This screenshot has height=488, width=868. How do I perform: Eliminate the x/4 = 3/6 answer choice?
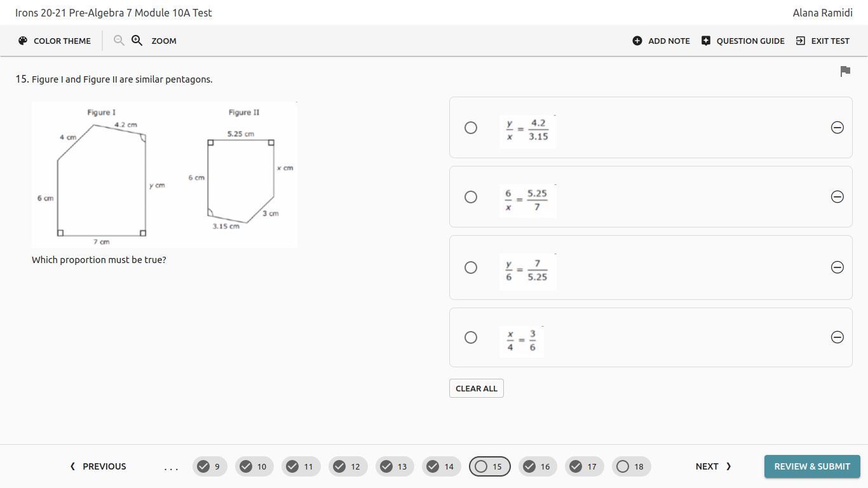point(837,337)
